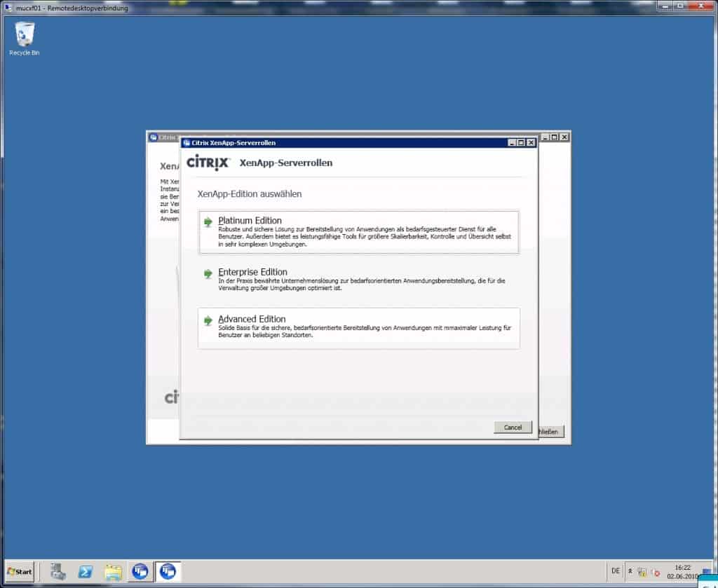Choose the Enterprise Edition option title
Image resolution: width=718 pixels, height=588 pixels.
coord(252,272)
